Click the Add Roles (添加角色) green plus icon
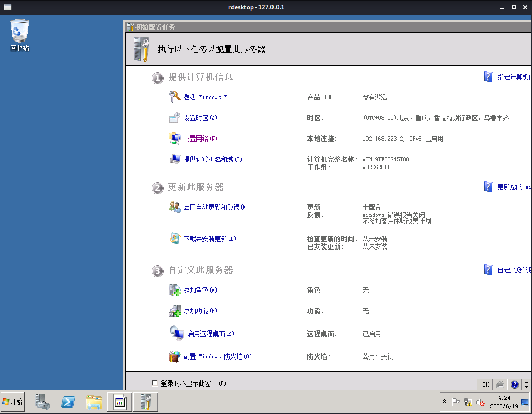Viewport: 532px width, 414px height. 175,290
